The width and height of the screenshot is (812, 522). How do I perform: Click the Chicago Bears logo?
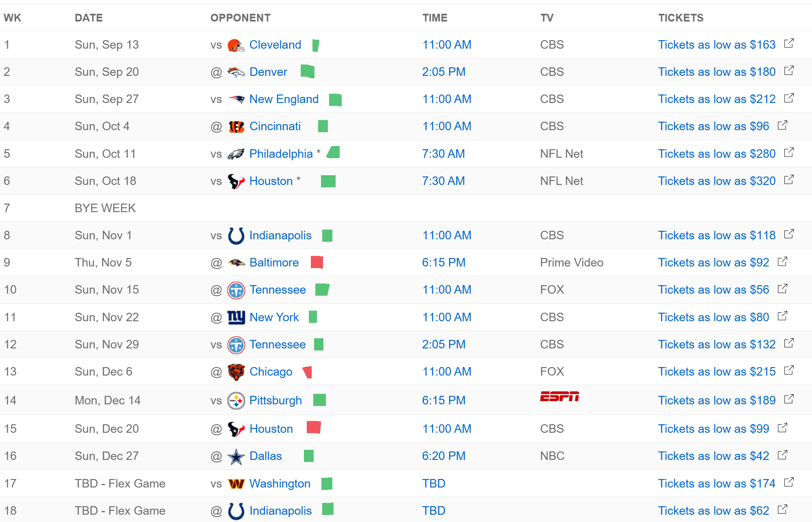tap(236, 372)
